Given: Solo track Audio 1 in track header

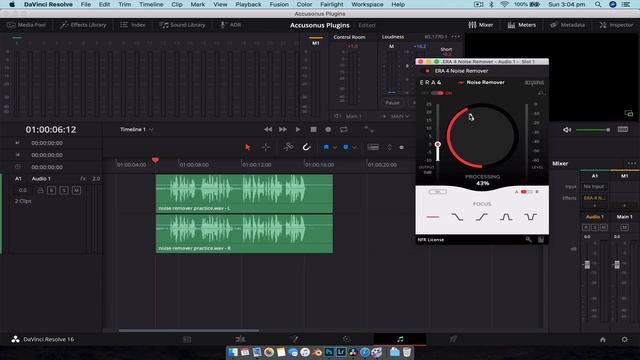Looking at the screenshot, I should click(x=64, y=190).
